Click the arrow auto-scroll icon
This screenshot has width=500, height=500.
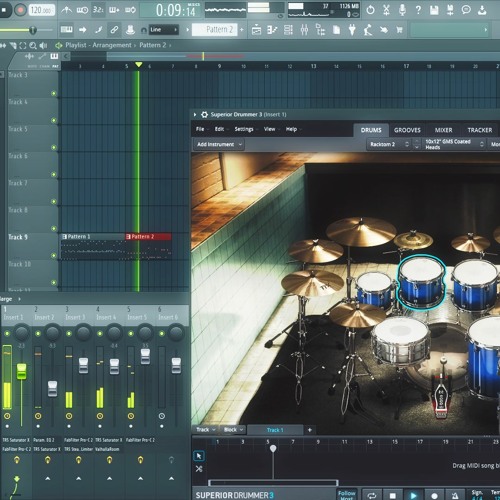point(82,30)
